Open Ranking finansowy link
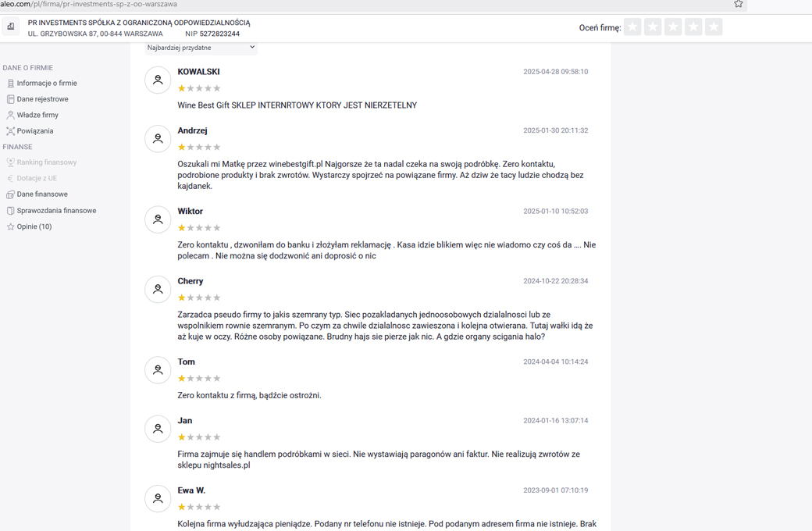Viewport: 812px width, 531px height. click(47, 162)
